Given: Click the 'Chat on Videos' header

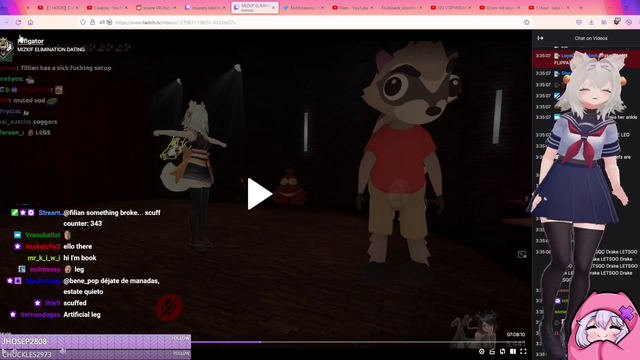Looking at the screenshot, I should 591,38.
